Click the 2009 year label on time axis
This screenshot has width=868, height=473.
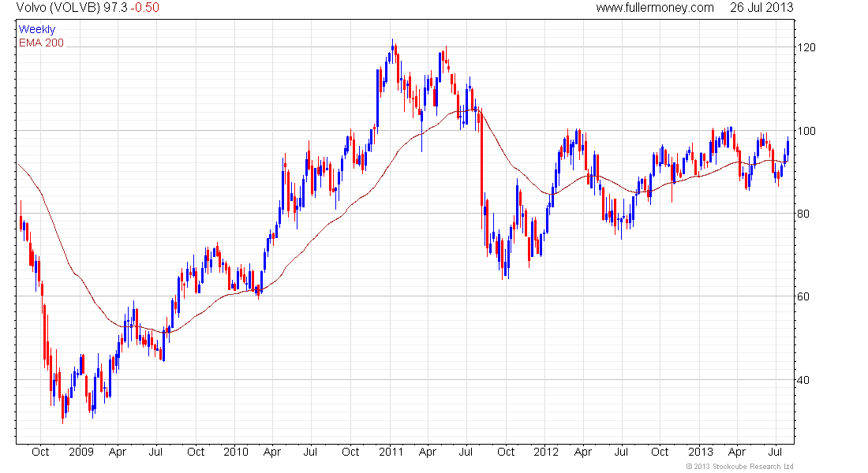pyautogui.click(x=80, y=452)
